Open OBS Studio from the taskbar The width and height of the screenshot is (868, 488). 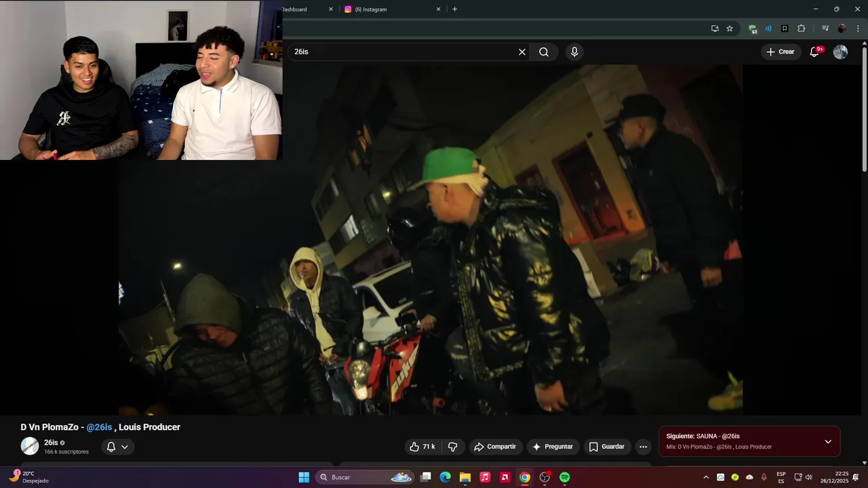tap(545, 477)
